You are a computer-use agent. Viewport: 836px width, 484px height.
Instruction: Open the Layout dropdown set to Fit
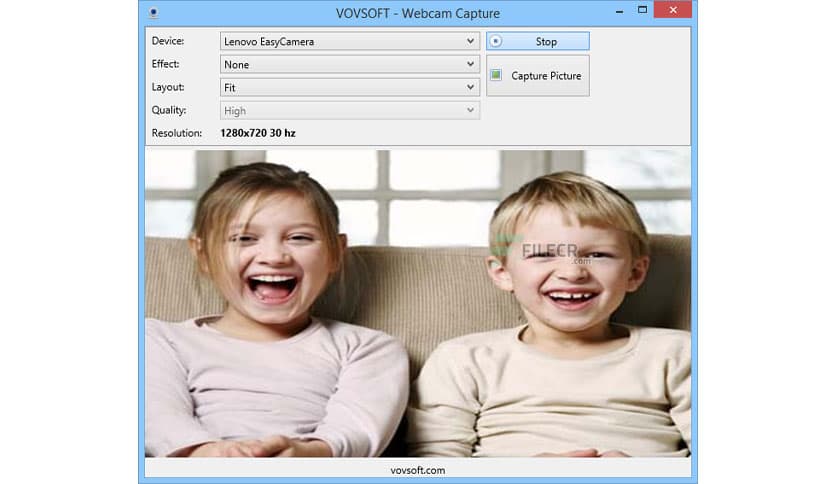pyautogui.click(x=350, y=87)
